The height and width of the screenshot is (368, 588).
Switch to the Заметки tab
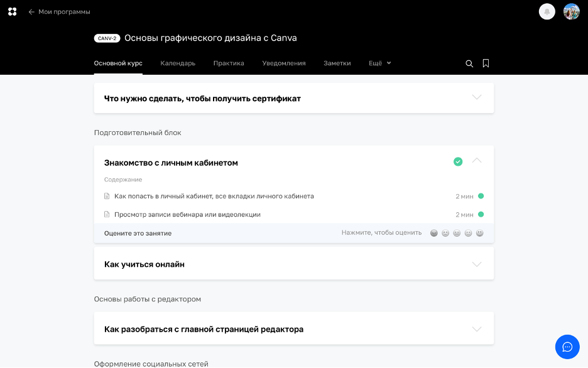coord(337,63)
